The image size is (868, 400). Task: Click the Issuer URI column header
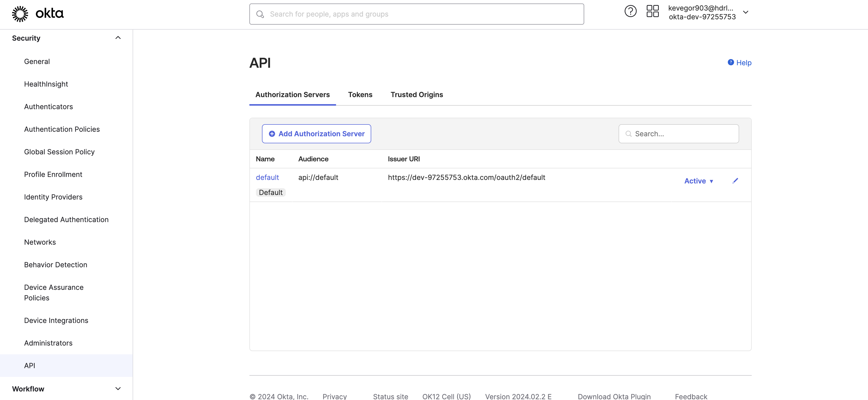pos(404,159)
